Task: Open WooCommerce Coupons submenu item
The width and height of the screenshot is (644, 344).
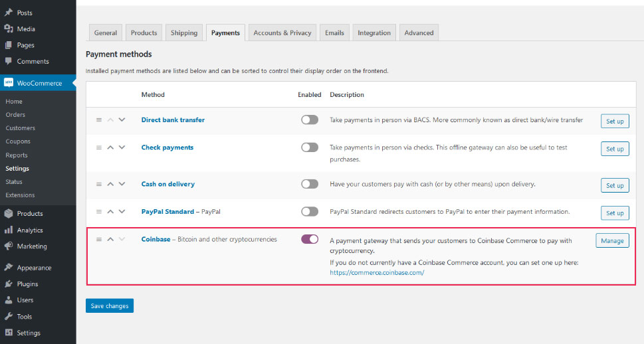Action: tap(18, 141)
